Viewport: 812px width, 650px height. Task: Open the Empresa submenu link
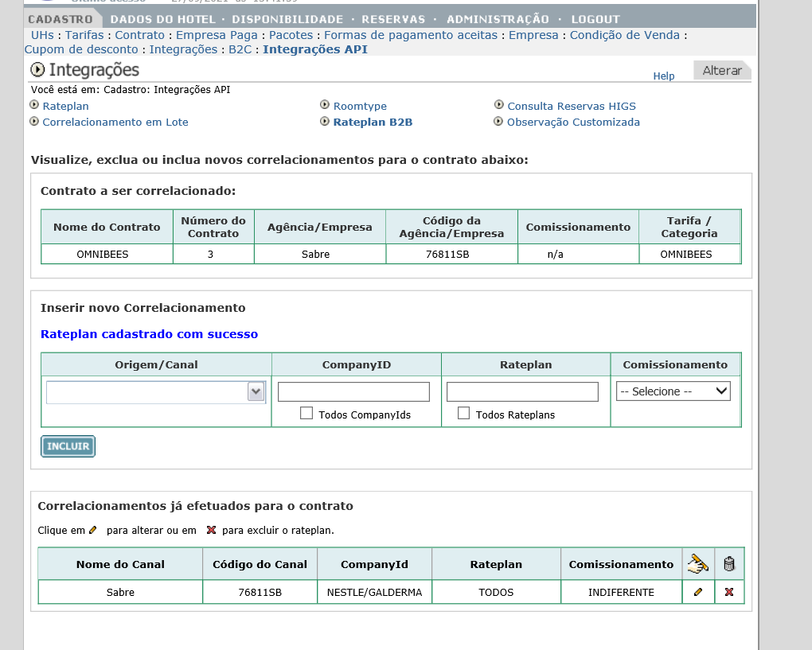coord(533,35)
